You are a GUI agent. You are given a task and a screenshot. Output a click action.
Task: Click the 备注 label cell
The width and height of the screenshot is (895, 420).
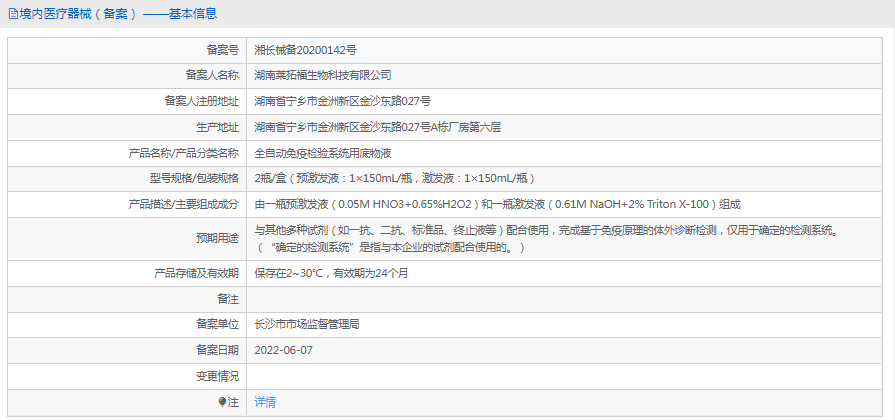tap(127, 299)
